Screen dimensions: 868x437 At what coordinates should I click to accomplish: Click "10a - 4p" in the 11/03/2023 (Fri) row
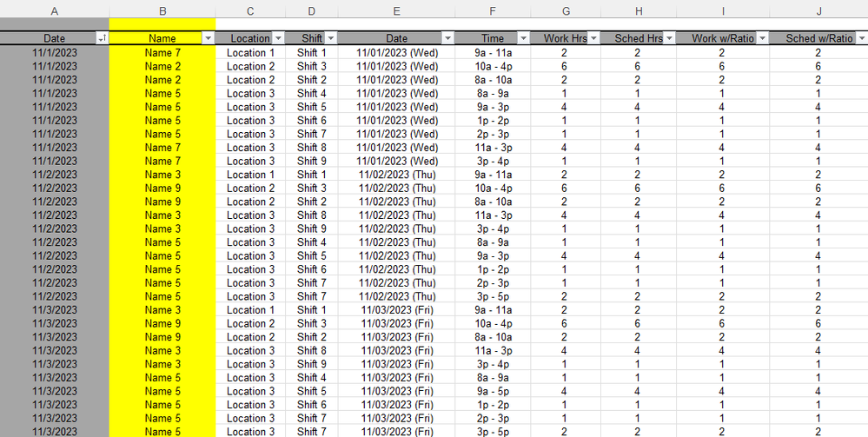point(493,323)
